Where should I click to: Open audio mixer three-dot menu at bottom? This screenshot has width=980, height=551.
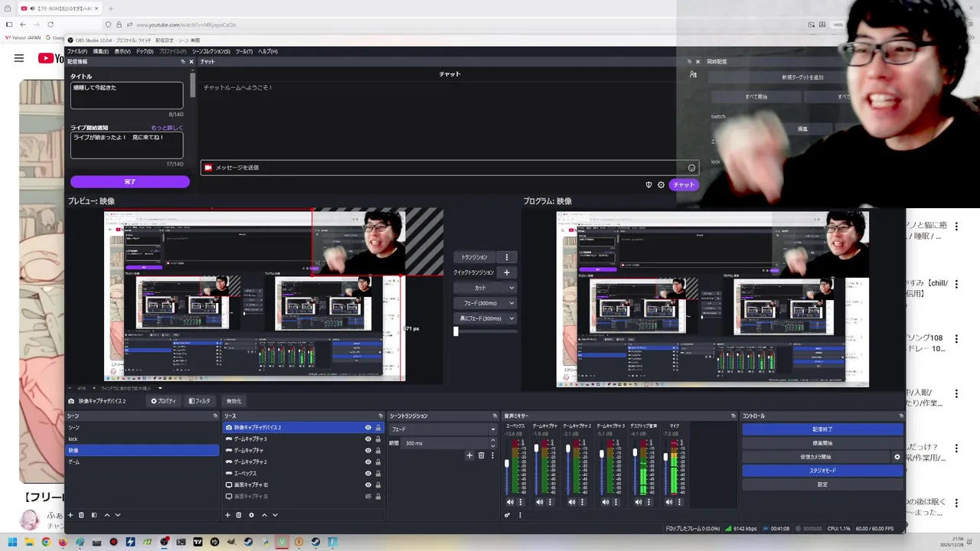pos(519,515)
